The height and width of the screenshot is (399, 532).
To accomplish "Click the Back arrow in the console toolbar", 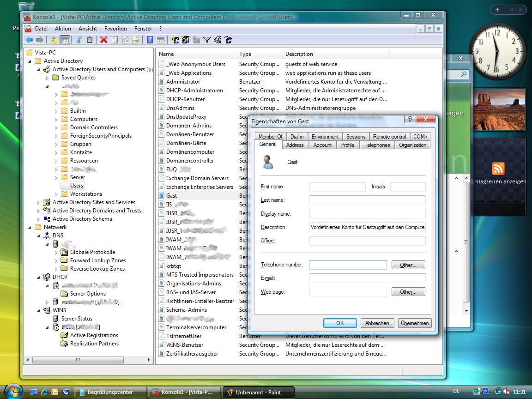I will click(29, 40).
